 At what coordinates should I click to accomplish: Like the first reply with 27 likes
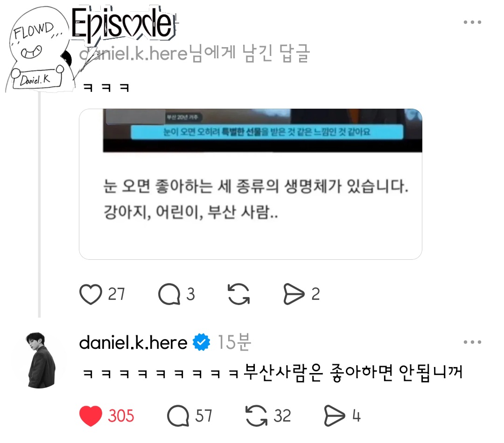pyautogui.click(x=91, y=294)
